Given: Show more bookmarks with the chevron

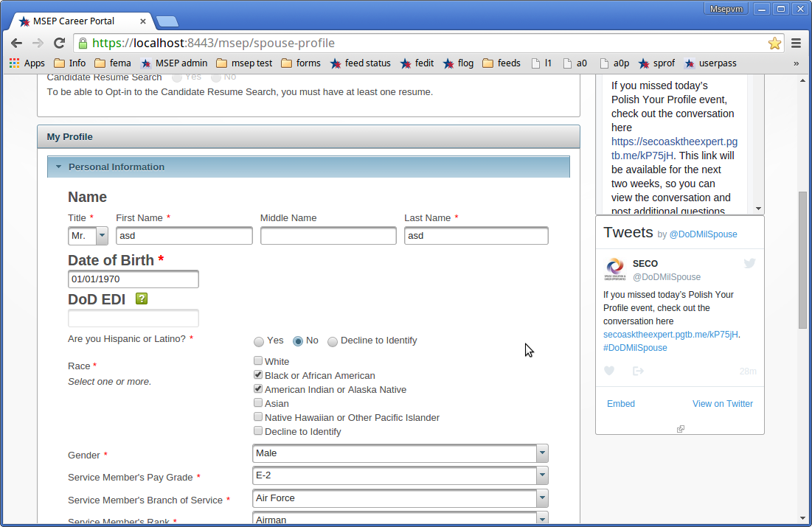Looking at the screenshot, I should (796, 63).
